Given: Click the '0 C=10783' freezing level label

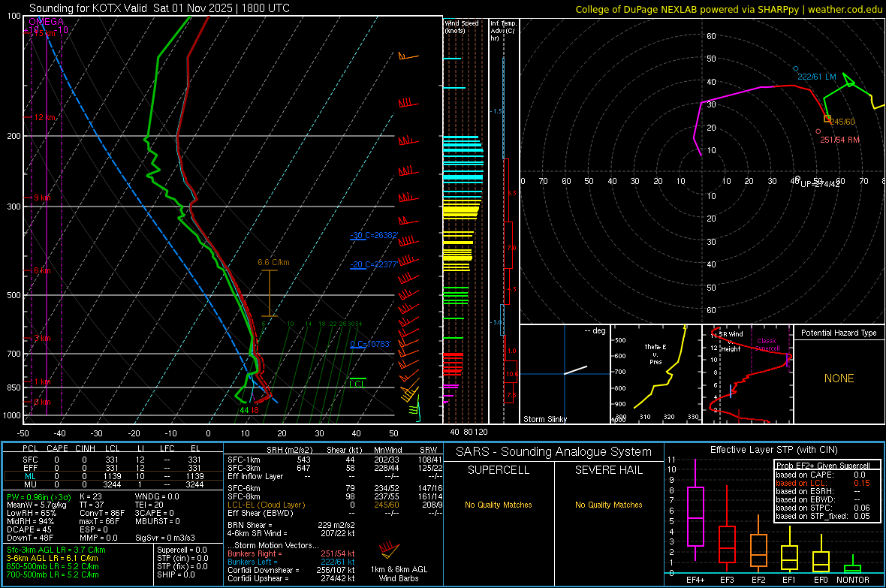Looking at the screenshot, I should coord(370,344).
